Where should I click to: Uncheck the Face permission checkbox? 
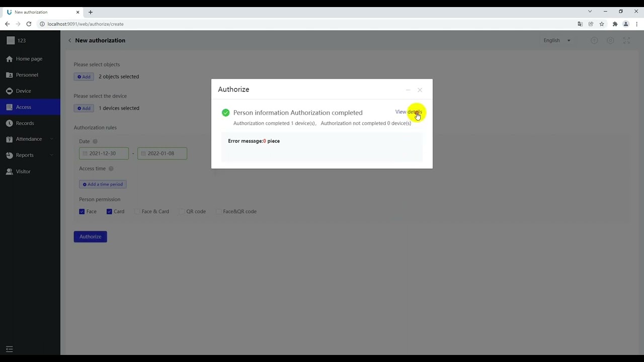(82, 212)
